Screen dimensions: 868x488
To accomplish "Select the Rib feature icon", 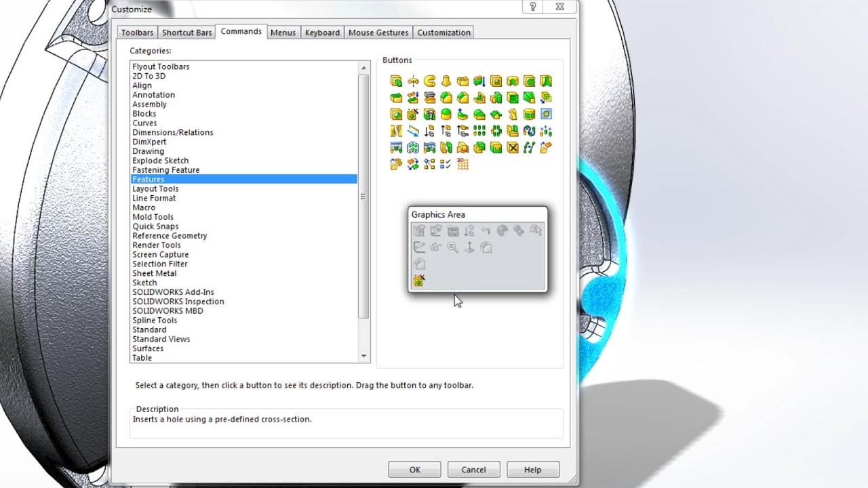I will (479, 98).
